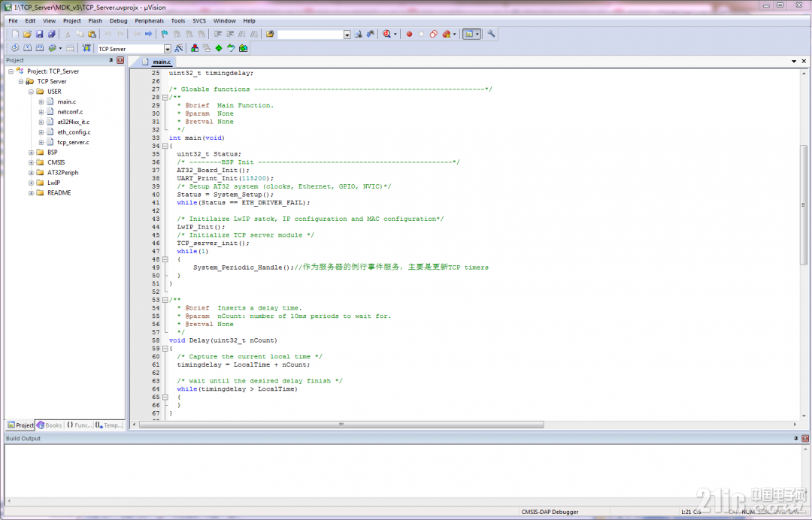Click the Manage Project Items icon
This screenshot has height=520, width=812.
click(195, 48)
